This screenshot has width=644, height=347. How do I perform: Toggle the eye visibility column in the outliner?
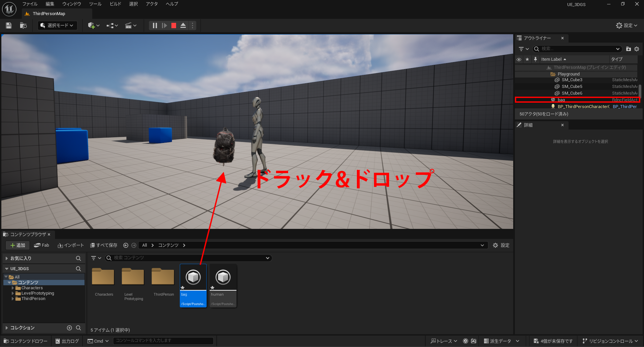519,59
